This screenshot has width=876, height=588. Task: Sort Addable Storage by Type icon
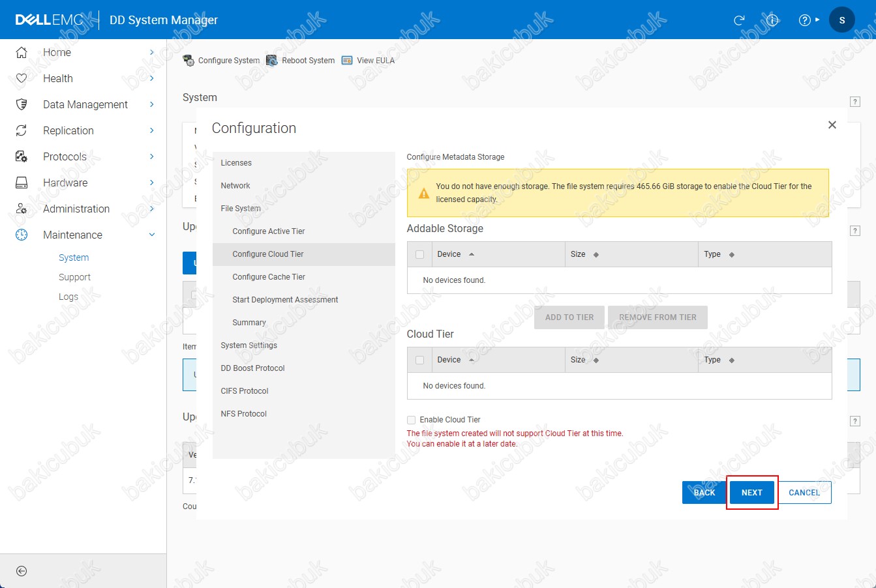[731, 255]
